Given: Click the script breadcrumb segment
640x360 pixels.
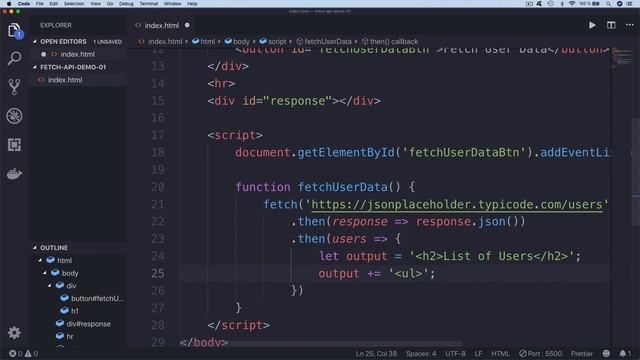Looking at the screenshot, I should click(277, 42).
